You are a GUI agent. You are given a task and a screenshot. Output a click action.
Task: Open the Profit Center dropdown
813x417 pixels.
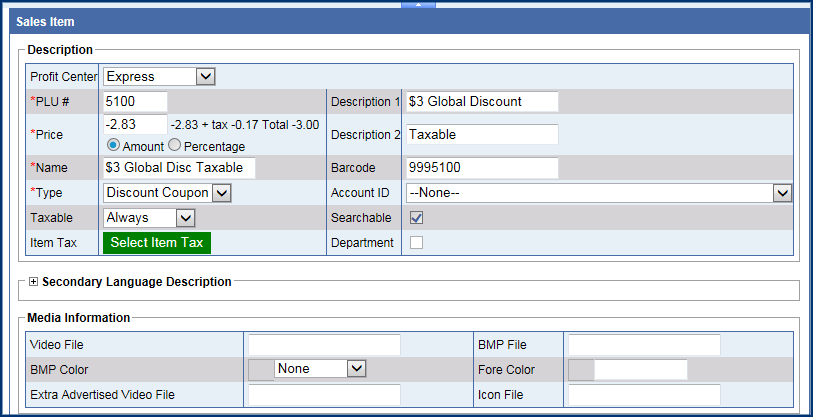205,76
